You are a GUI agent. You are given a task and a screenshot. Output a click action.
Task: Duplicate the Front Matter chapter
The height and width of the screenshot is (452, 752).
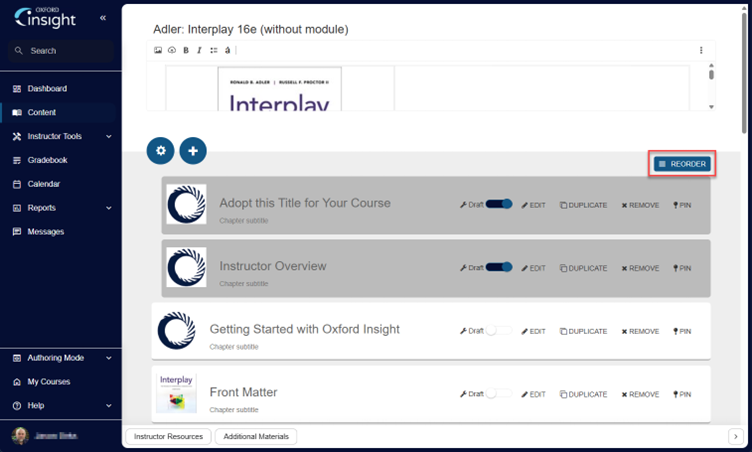(583, 394)
